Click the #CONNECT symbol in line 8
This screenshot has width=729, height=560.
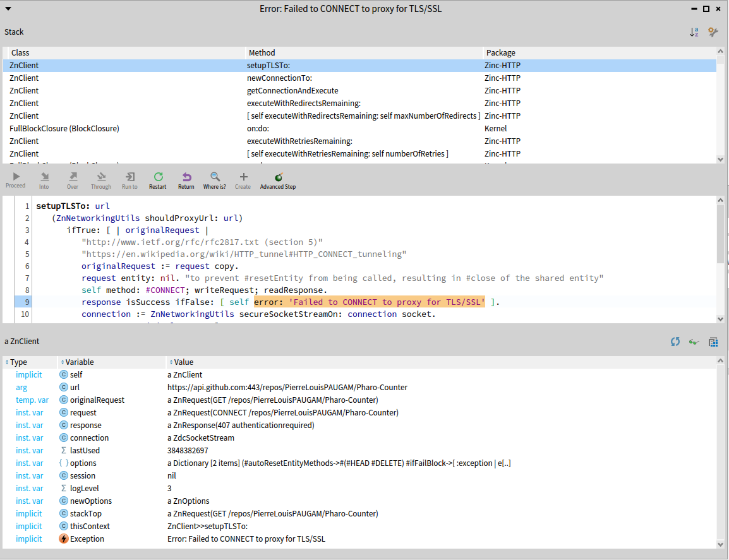pos(165,290)
